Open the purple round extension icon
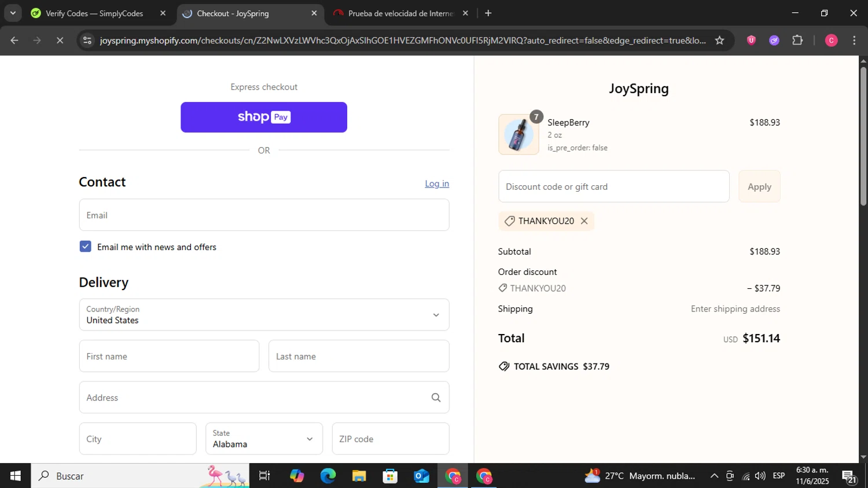 click(x=774, y=41)
